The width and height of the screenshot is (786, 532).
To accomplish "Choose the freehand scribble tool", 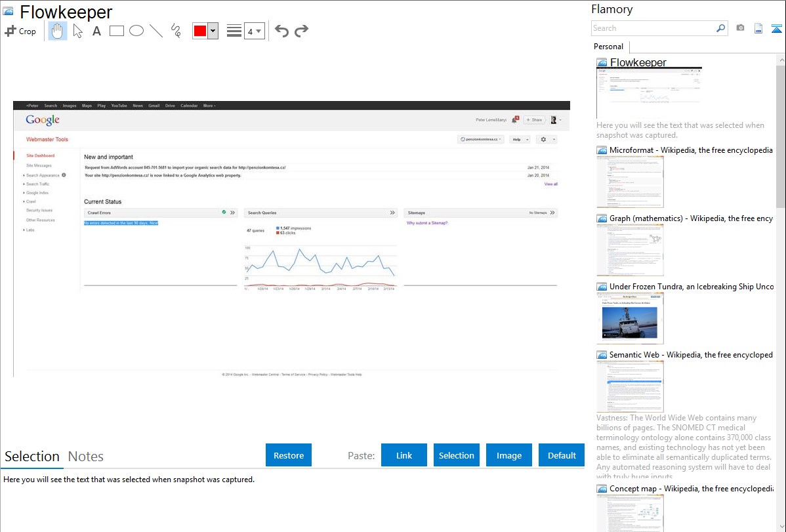I will click(176, 31).
